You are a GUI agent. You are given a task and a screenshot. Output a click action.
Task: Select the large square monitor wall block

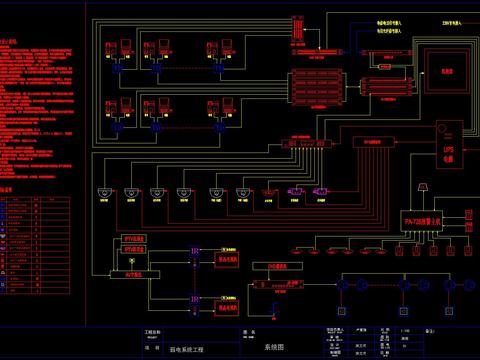click(x=447, y=71)
